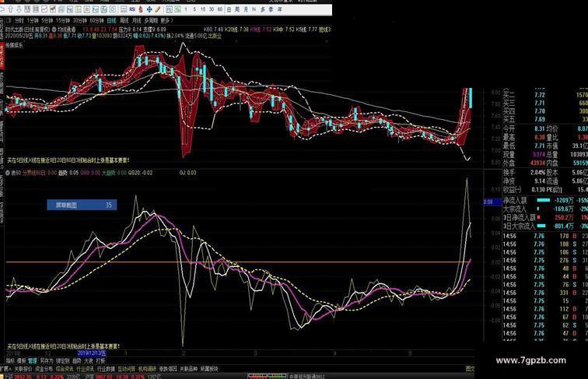The width and height of the screenshot is (588, 379).
Task: Open the 机构调研 bottom tab
Action: [147, 369]
